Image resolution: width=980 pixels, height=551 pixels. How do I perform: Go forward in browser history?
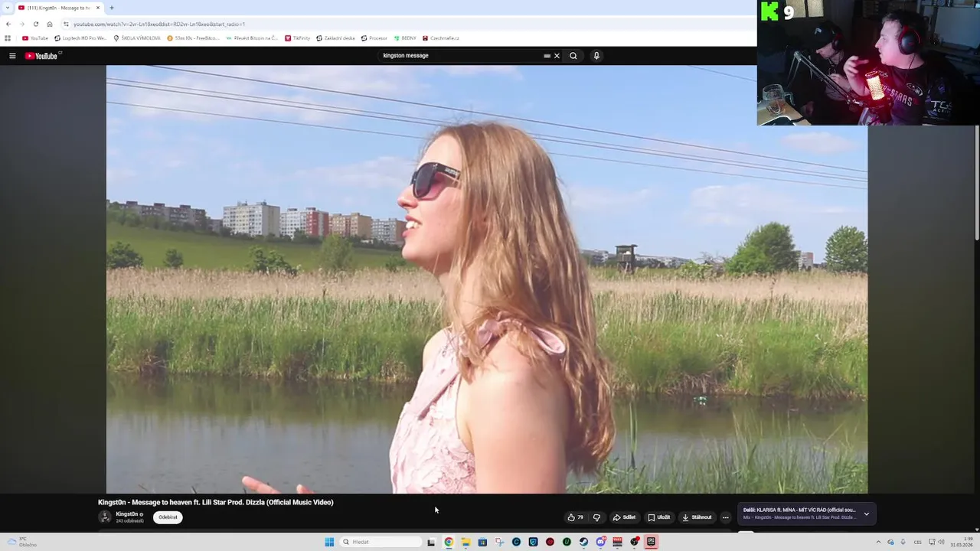[21, 24]
